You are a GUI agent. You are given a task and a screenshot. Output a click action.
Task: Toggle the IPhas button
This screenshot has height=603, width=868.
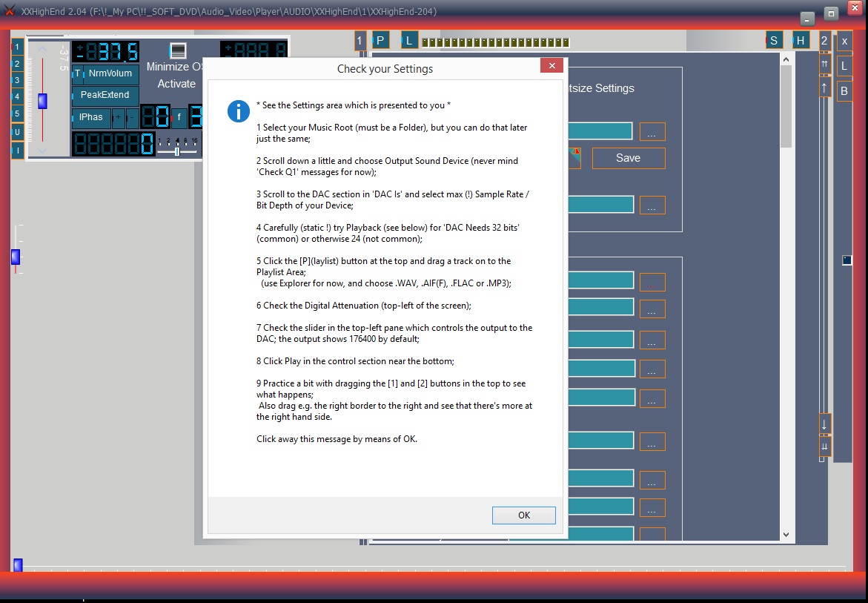[x=90, y=117]
